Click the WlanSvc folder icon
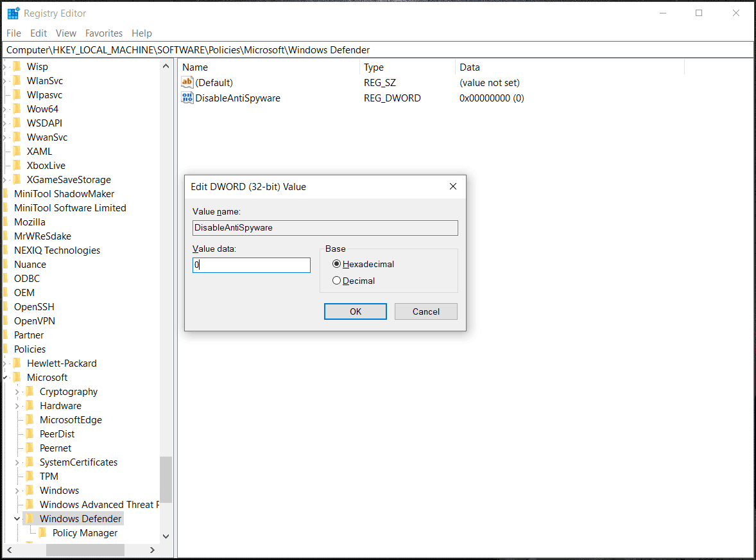 (17, 80)
